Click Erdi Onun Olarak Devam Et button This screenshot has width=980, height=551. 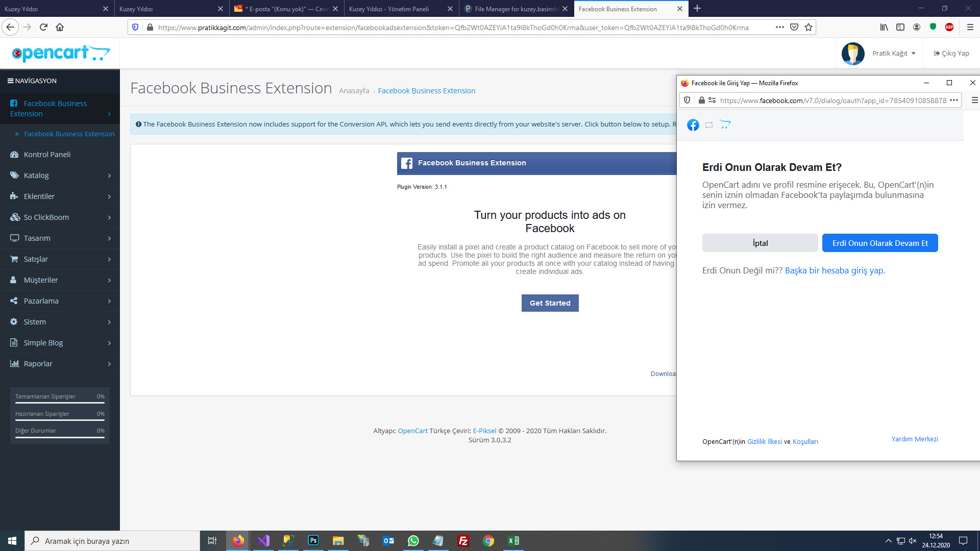880,243
